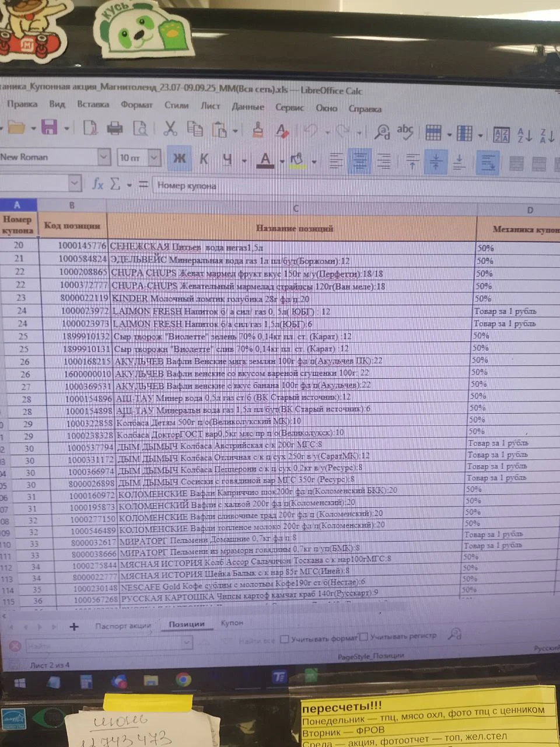Toggle bold (Ж) formatting
560x747 pixels.
pos(180,158)
